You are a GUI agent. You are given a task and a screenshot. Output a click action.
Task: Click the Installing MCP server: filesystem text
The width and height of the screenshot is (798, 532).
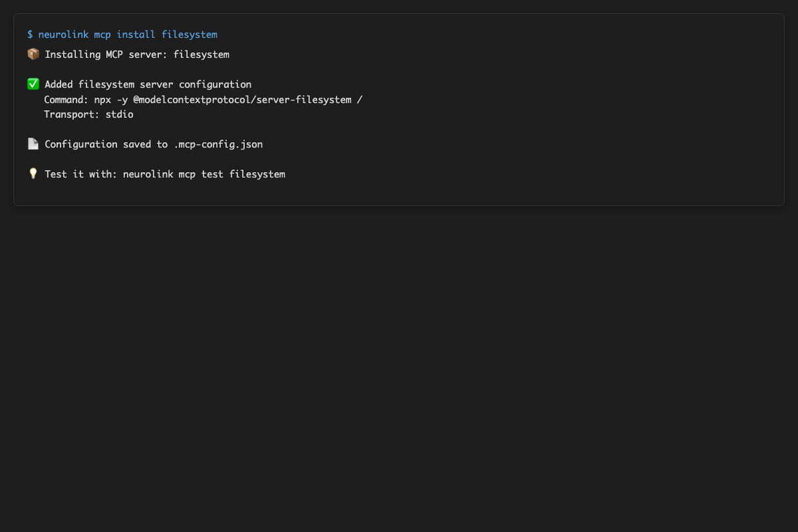[x=136, y=54]
